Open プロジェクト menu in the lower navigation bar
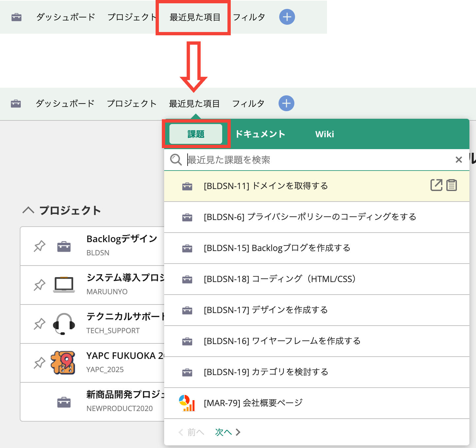The image size is (476, 448). [x=132, y=104]
